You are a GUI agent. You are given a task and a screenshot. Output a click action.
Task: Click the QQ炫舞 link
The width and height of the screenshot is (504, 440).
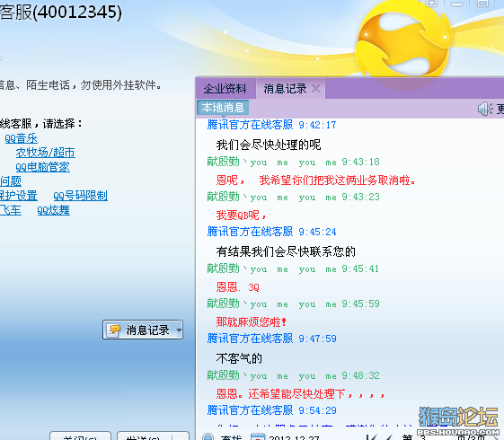tap(53, 210)
